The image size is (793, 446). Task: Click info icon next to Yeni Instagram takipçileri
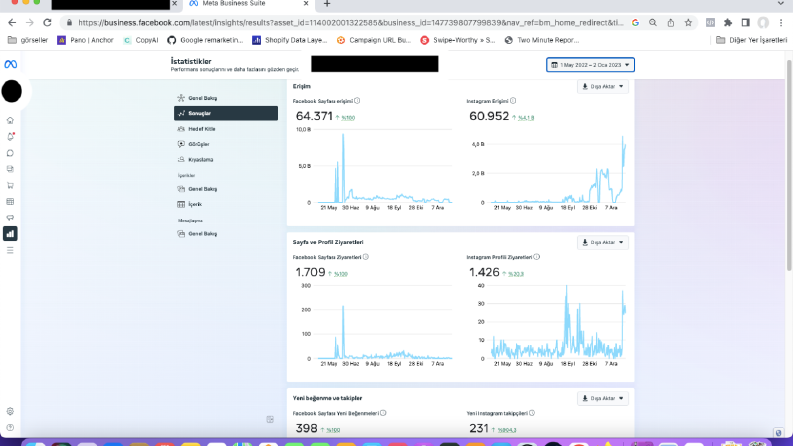532,413
